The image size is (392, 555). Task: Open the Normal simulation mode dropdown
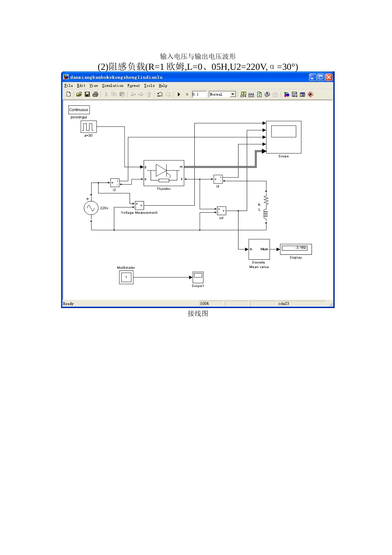point(222,95)
